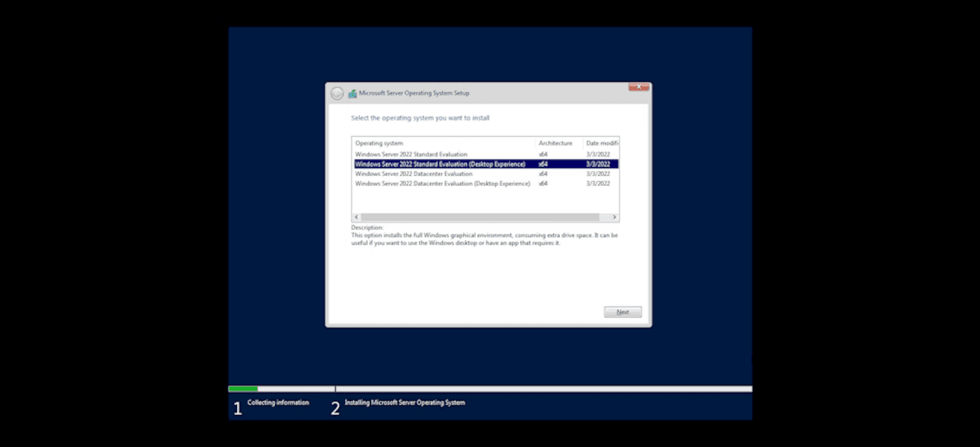Click the horizontal scrollbar thumb

[480, 218]
